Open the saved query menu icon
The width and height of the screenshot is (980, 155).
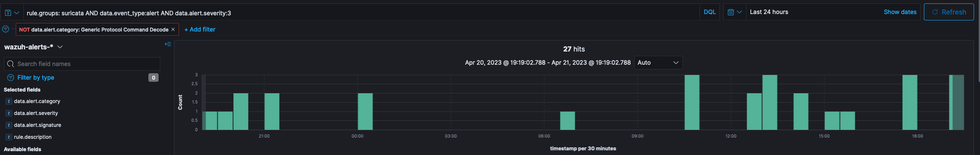(11, 13)
